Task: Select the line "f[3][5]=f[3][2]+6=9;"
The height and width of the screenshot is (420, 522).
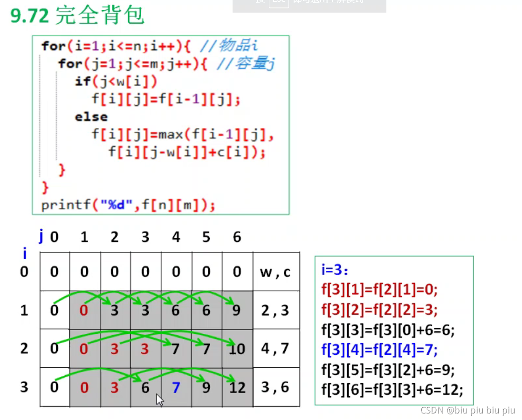Action: pyautogui.click(x=388, y=370)
